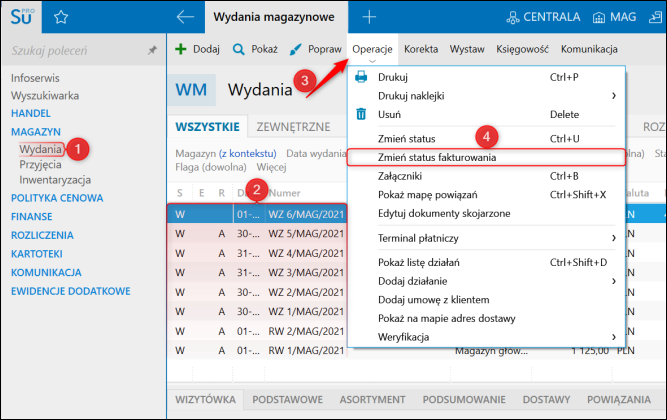Viewport: 667px width, 420px height.
Task: Open the DOSTAWY bottom tab
Action: pyautogui.click(x=546, y=400)
